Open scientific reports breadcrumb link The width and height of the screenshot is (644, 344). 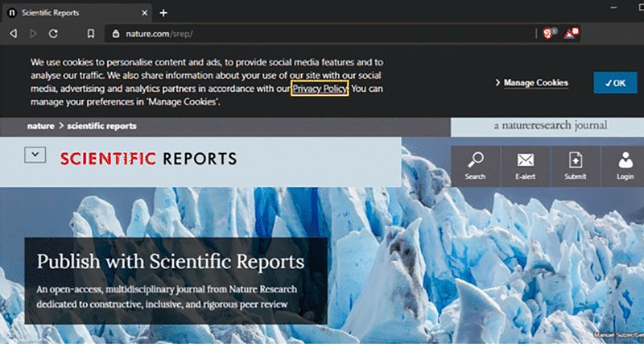[102, 126]
